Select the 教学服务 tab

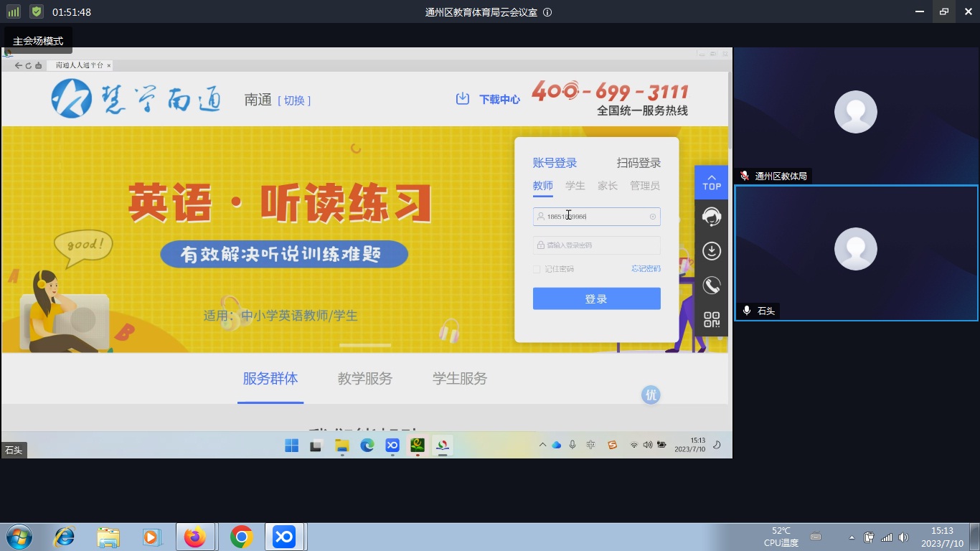tap(364, 379)
